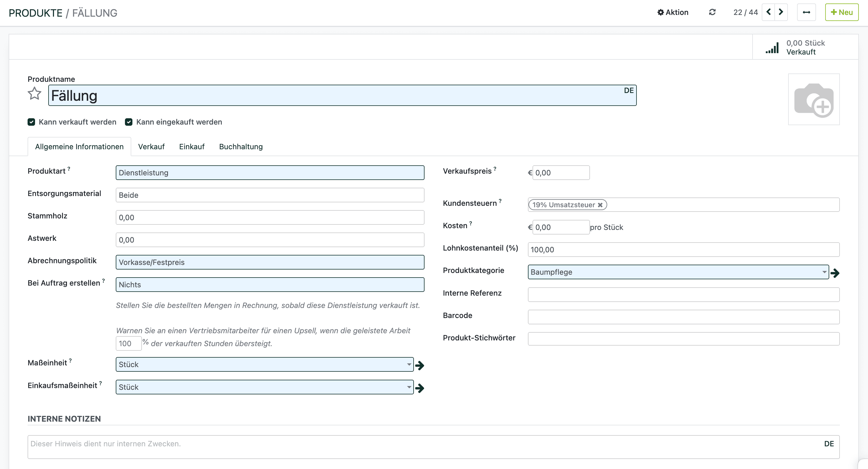This screenshot has width=868, height=469.
Task: Open Maßeinheit record via the arrow icon
Action: coord(420,365)
